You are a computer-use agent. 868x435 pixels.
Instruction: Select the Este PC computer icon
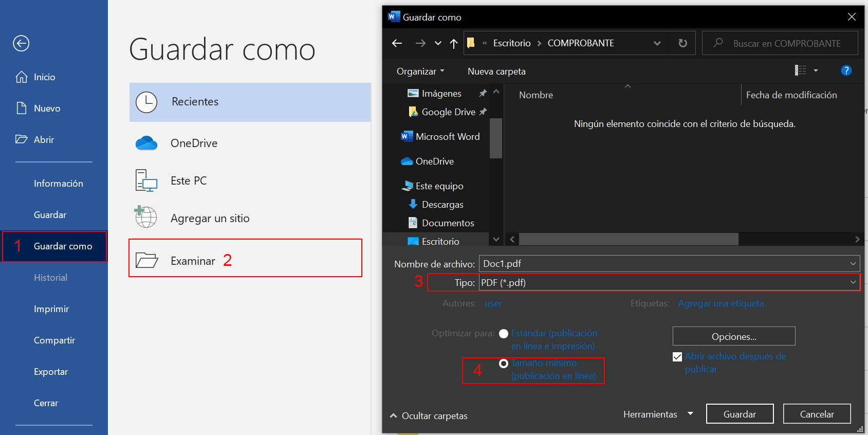pos(146,180)
